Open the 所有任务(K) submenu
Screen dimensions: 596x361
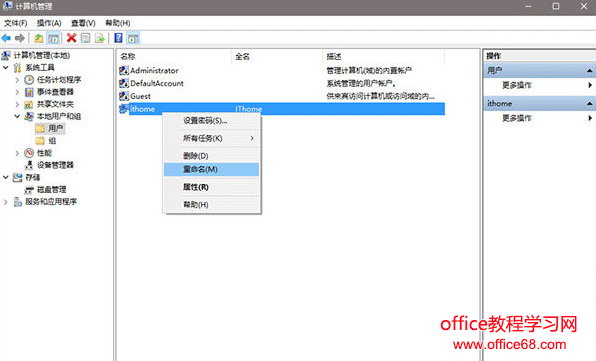(x=212, y=138)
